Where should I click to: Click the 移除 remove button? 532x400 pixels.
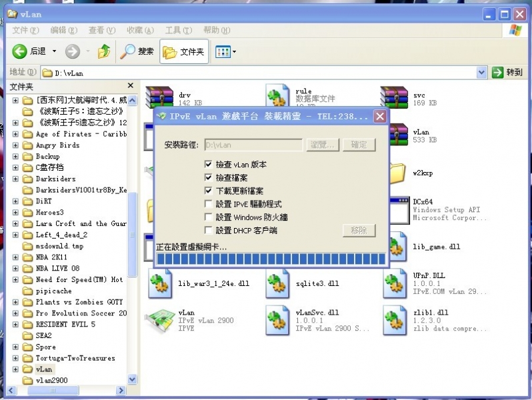(359, 231)
